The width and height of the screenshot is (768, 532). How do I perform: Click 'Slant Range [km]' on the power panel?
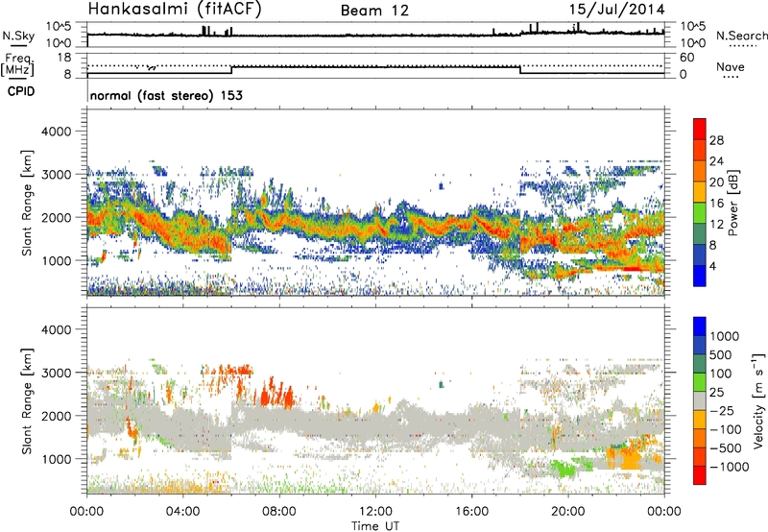(x=27, y=203)
